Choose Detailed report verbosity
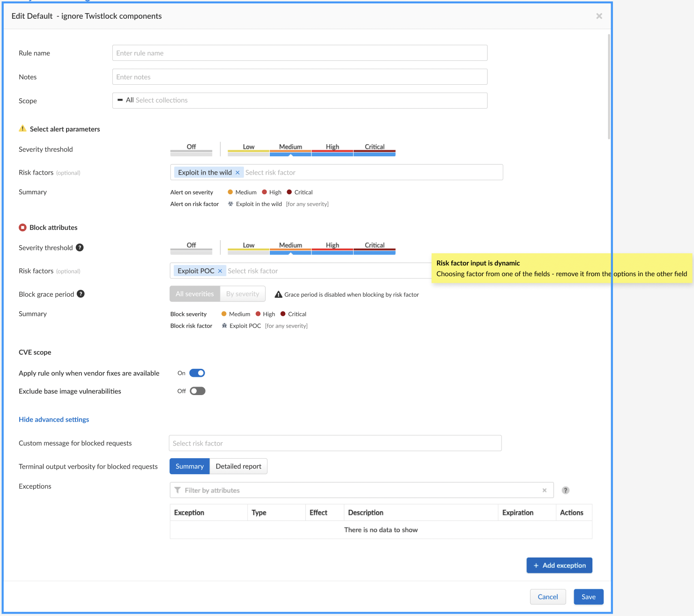 [238, 466]
